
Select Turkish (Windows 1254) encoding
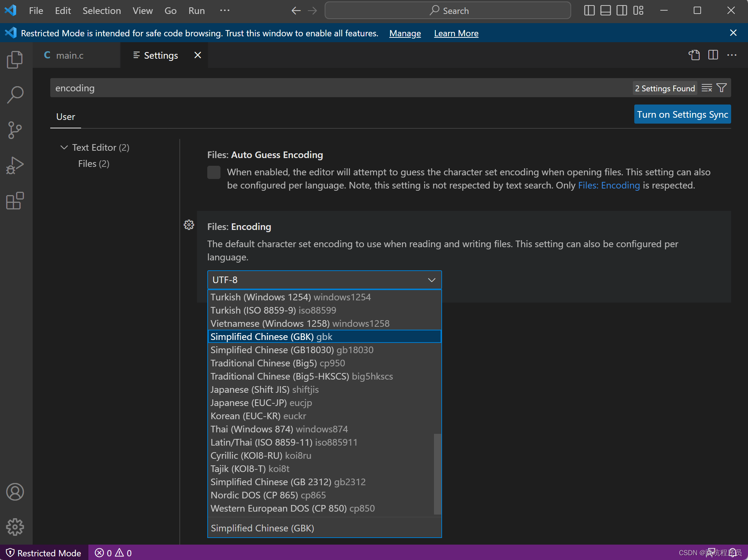point(324,297)
